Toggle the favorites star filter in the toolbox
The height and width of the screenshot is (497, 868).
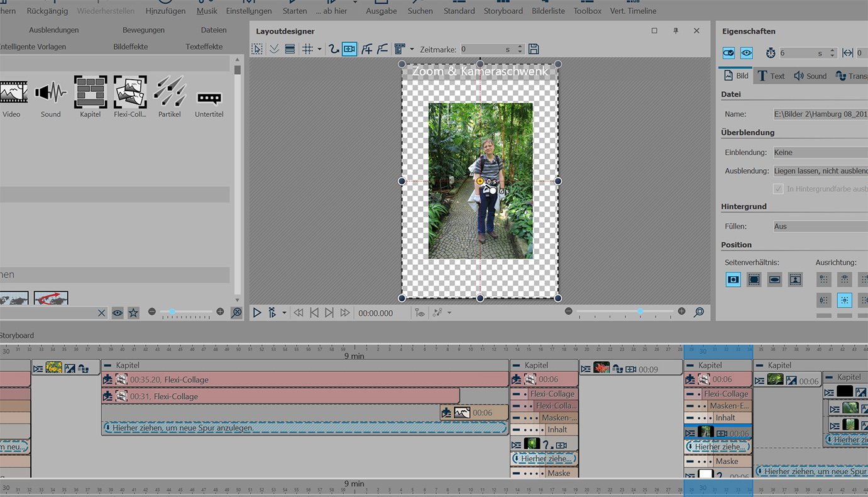[x=133, y=313]
